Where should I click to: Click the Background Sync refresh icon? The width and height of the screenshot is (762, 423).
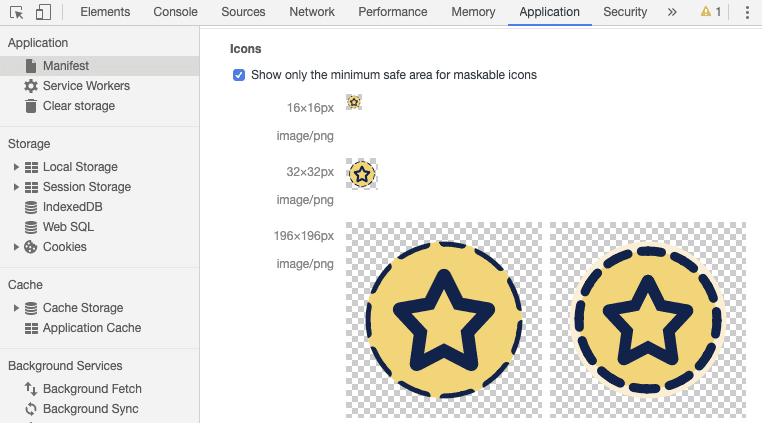31,409
